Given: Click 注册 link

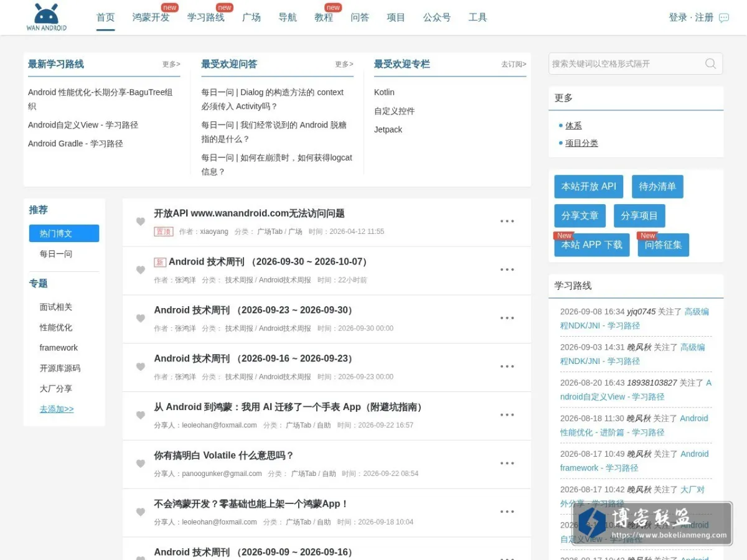Looking at the screenshot, I should point(704,17).
